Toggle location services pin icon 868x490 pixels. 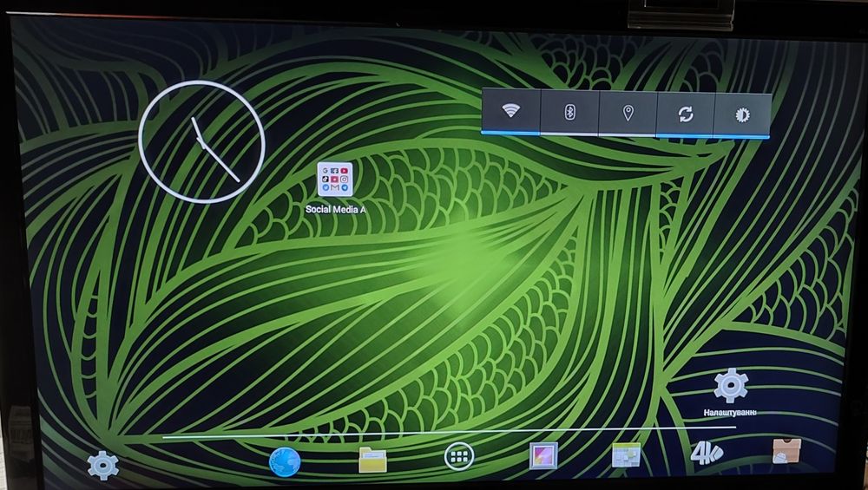tap(628, 114)
